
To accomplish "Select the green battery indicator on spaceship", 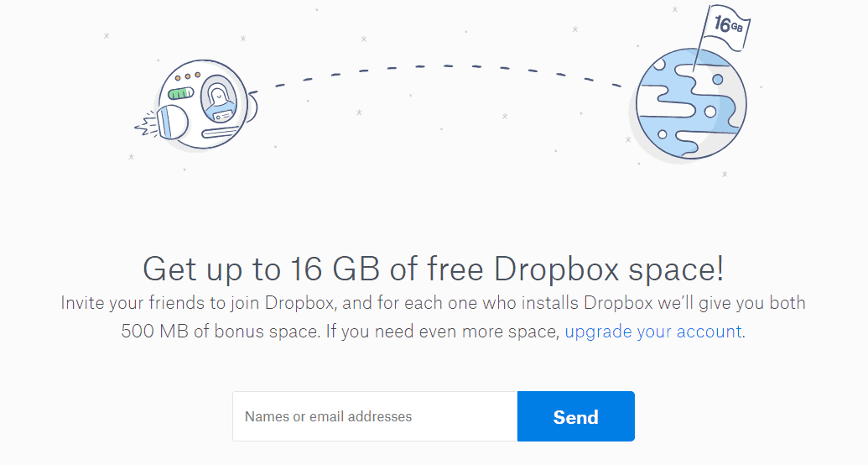I will coord(180,93).
